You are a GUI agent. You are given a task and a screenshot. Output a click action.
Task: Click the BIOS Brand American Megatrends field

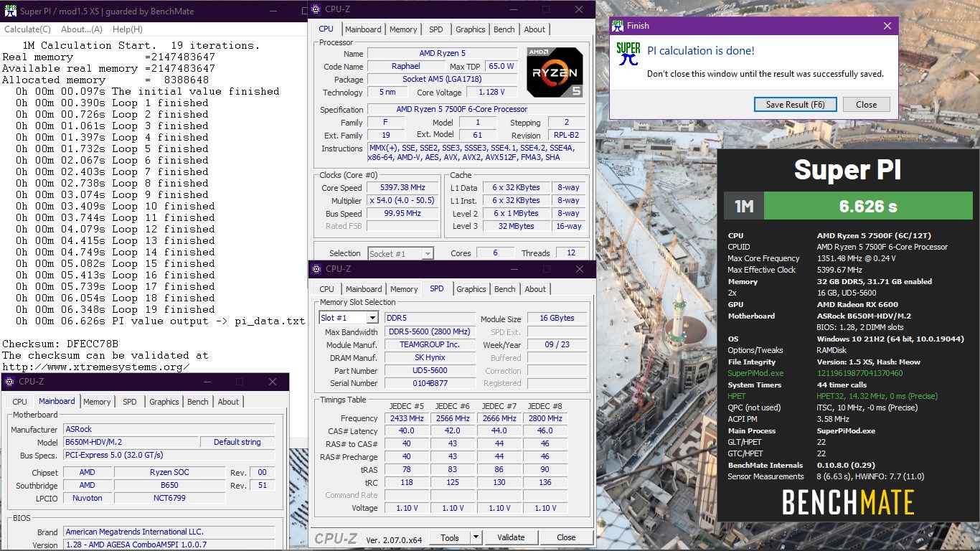pos(169,532)
